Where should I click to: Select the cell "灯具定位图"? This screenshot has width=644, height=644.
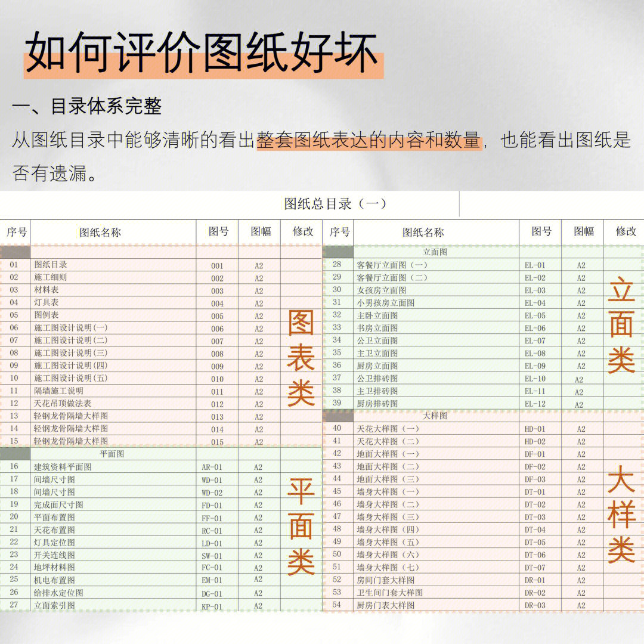click(x=54, y=543)
